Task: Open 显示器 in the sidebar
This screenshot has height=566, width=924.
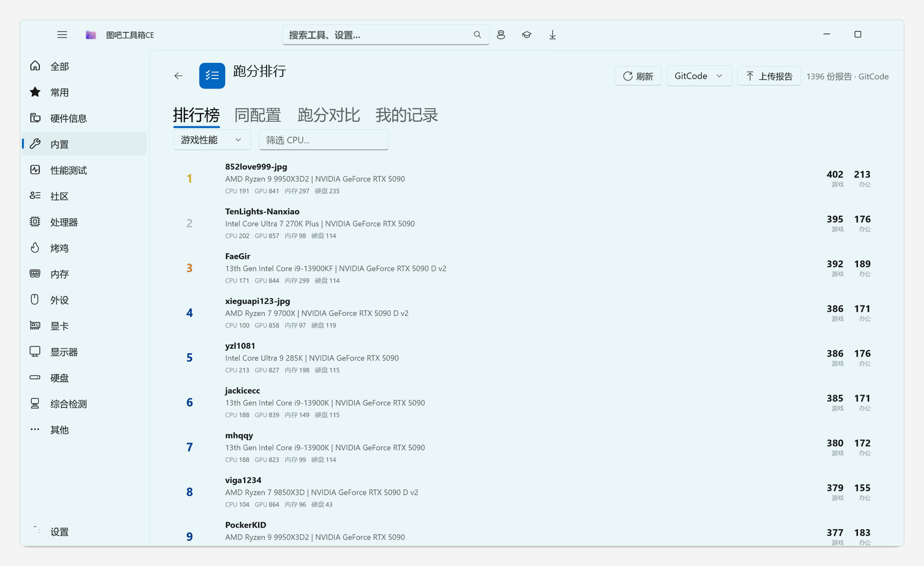Action: 84,352
